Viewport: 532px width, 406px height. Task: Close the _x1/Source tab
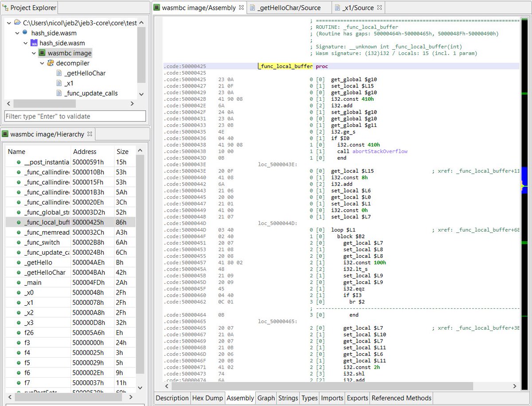[x=379, y=8]
